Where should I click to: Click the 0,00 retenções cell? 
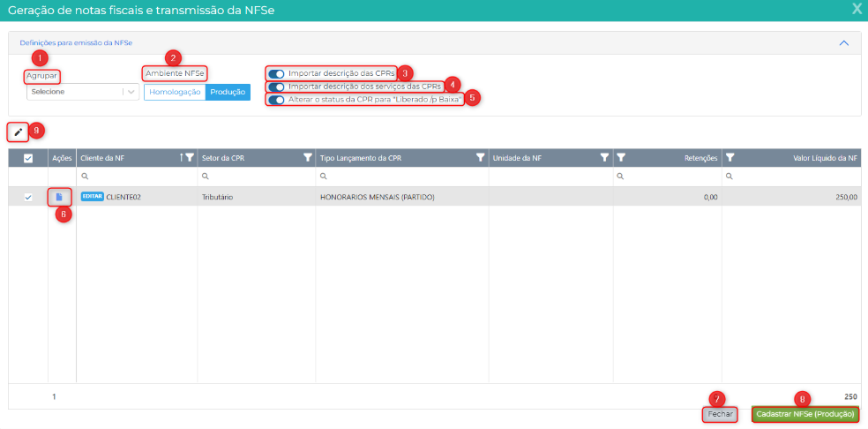(668, 197)
